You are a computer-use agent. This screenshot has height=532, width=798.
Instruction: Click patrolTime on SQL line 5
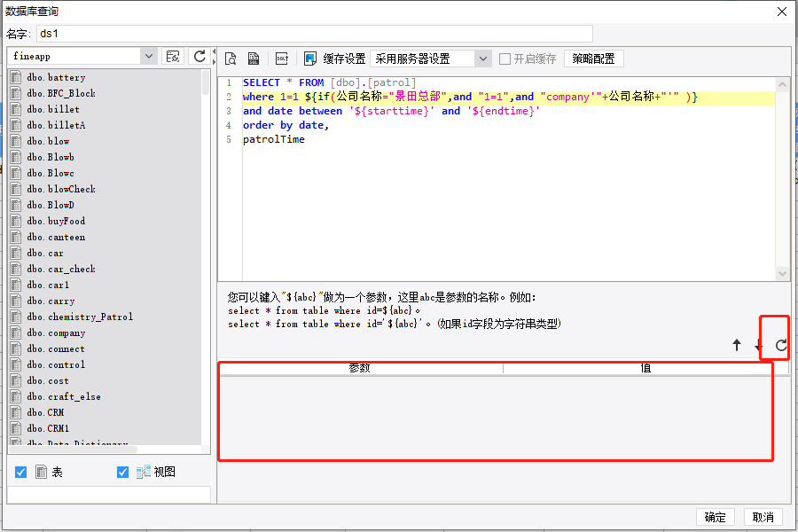274,139
